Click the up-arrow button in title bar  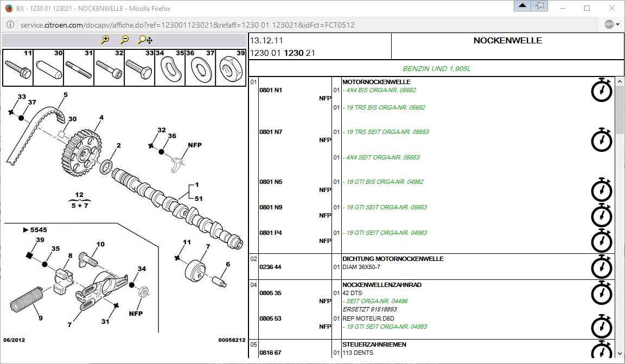coord(522,5)
